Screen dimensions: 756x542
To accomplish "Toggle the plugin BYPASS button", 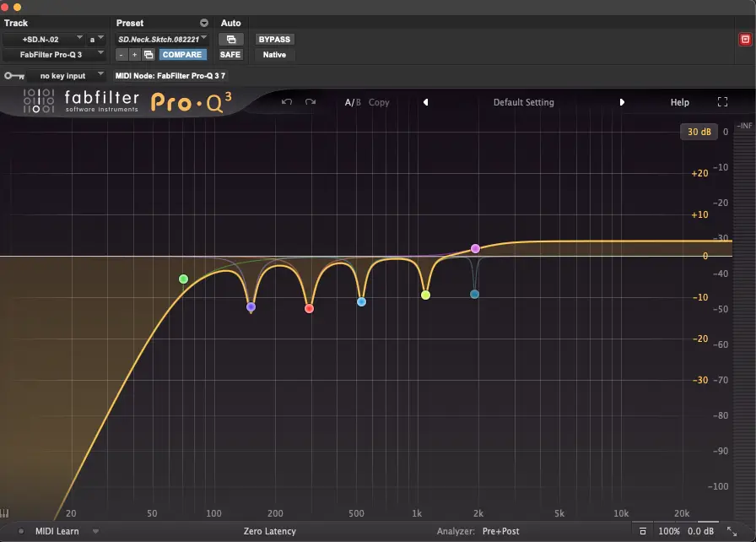I will click(274, 39).
